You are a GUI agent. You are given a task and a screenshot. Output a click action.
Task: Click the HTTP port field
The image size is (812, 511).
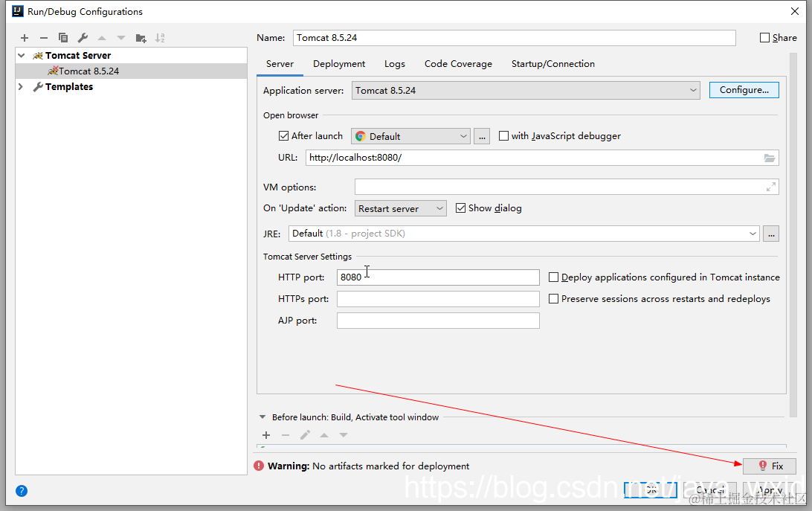tap(438, 277)
